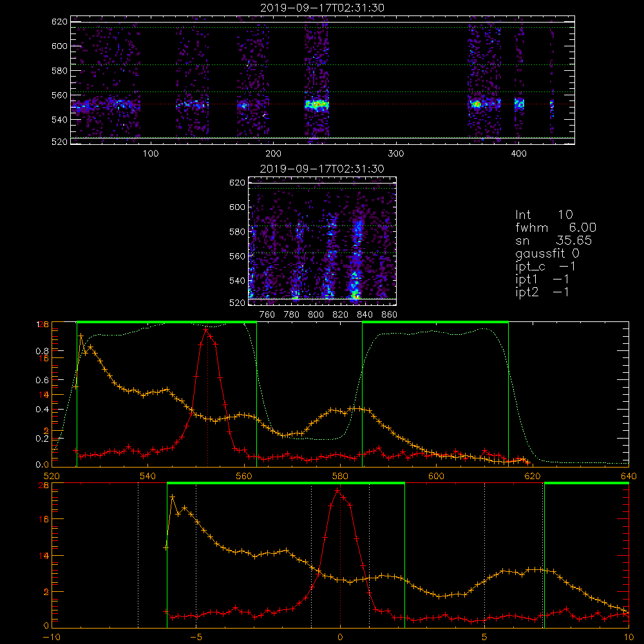The height and width of the screenshot is (644, 644).
Task: Click x-axis label 860 on middle spectrogram
Action: (390, 315)
